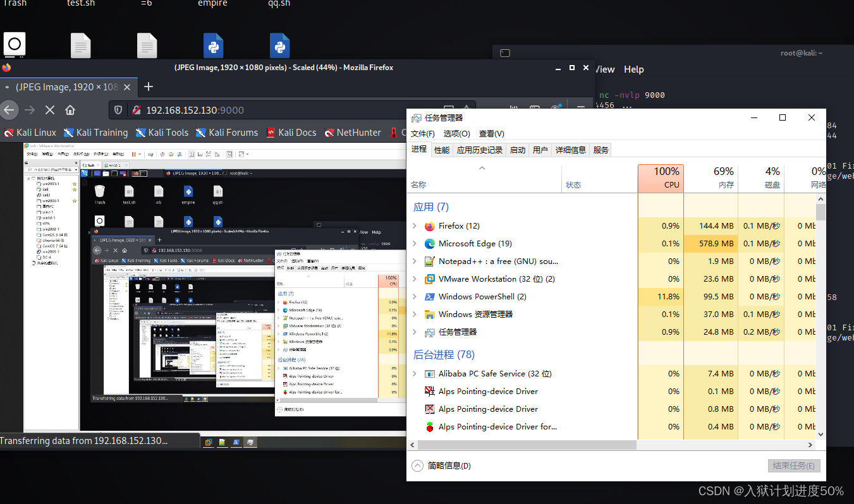Open the Kali Forums bookmark

click(227, 133)
